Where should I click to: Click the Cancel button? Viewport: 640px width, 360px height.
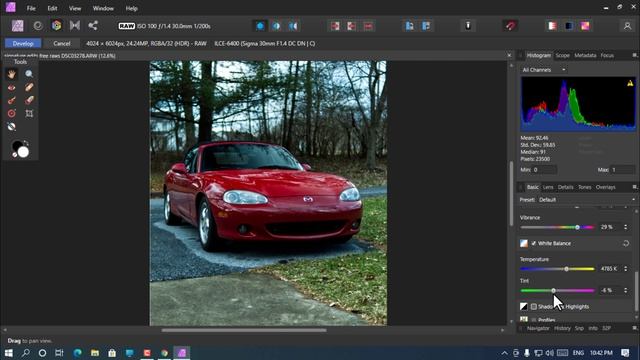coord(62,43)
